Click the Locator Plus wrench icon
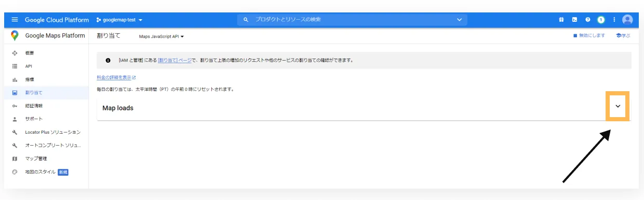The width and height of the screenshot is (644, 200). 15,132
